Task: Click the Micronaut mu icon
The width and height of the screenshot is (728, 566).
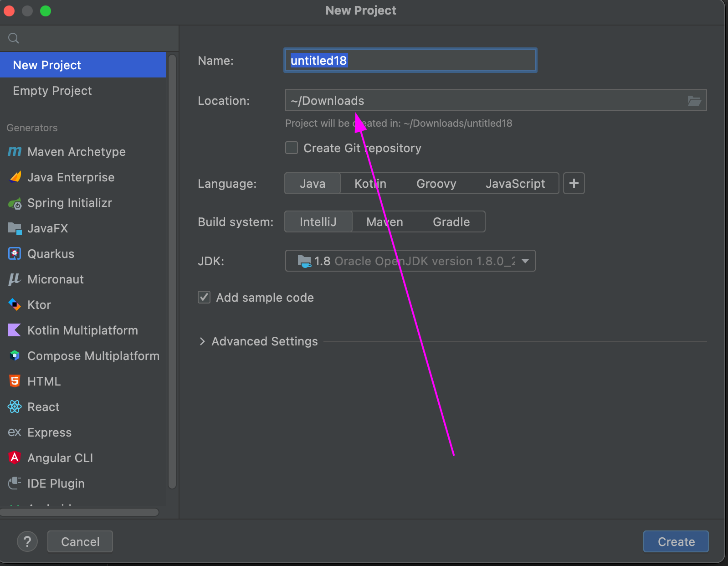Action: 15,279
